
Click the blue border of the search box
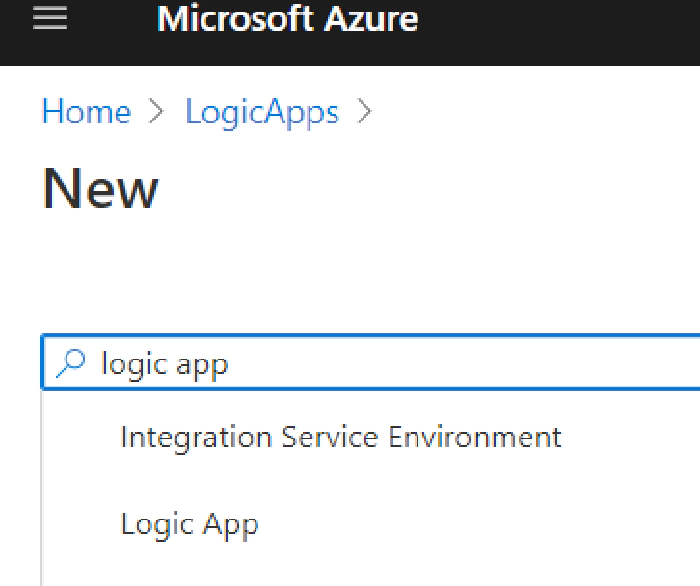click(x=371, y=335)
